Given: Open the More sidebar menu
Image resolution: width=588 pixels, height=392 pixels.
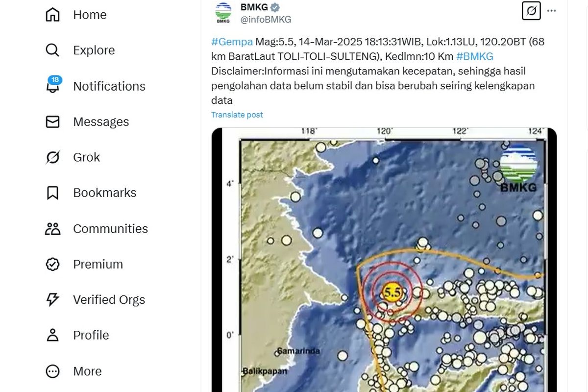Looking at the screenshot, I should (87, 371).
